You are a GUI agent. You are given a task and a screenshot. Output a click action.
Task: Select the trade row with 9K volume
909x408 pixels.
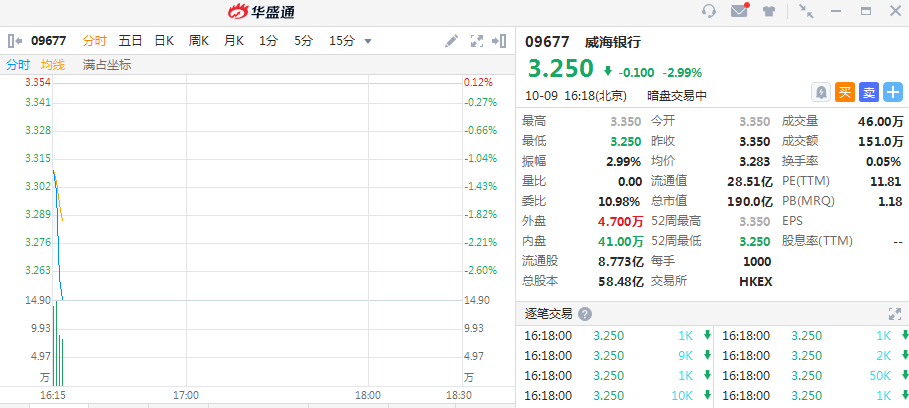(x=617, y=355)
